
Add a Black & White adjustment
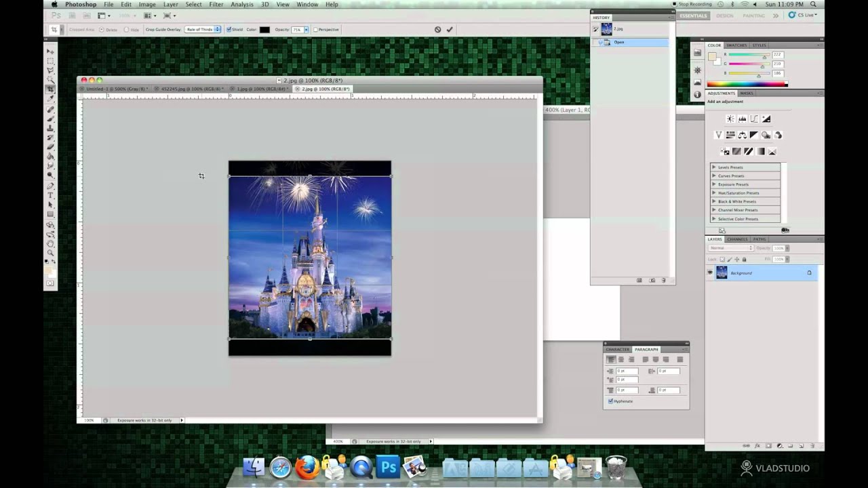tap(754, 135)
